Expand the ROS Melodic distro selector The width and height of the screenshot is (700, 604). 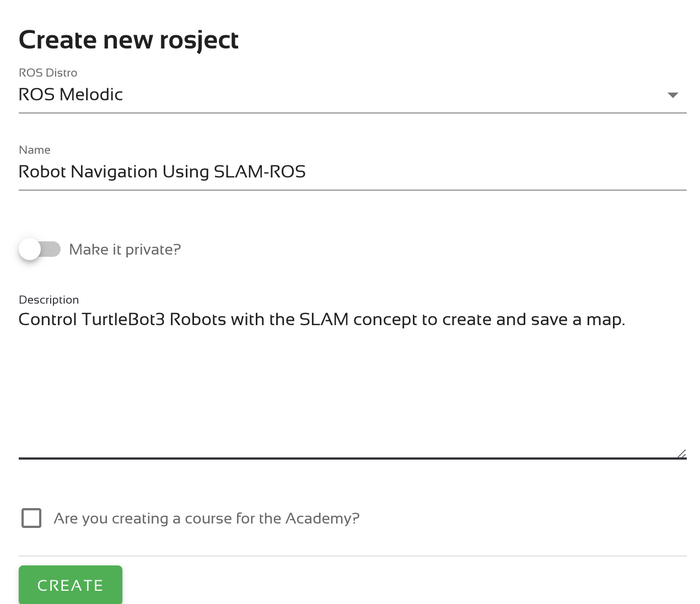pyautogui.click(x=672, y=94)
